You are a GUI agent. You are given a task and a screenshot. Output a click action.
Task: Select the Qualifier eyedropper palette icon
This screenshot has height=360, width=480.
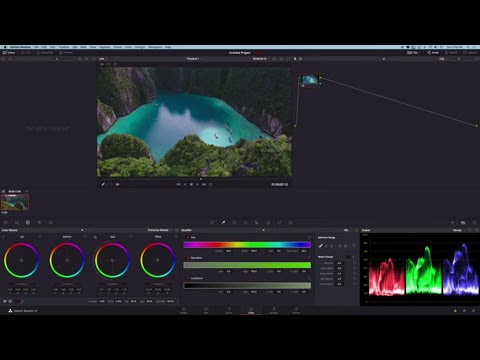(x=223, y=222)
